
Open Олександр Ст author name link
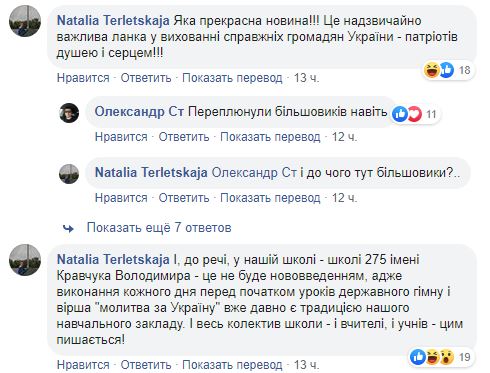click(139, 112)
